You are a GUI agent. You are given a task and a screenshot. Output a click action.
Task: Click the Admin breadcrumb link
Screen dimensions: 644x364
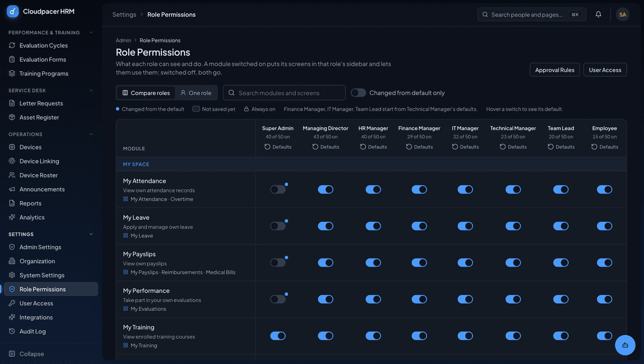pos(123,40)
